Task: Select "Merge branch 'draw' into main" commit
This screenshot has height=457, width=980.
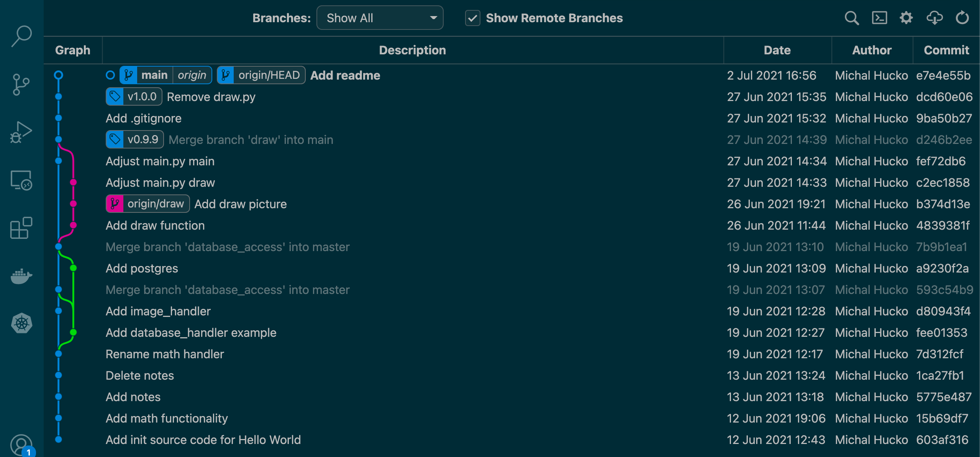Action: [x=251, y=140]
